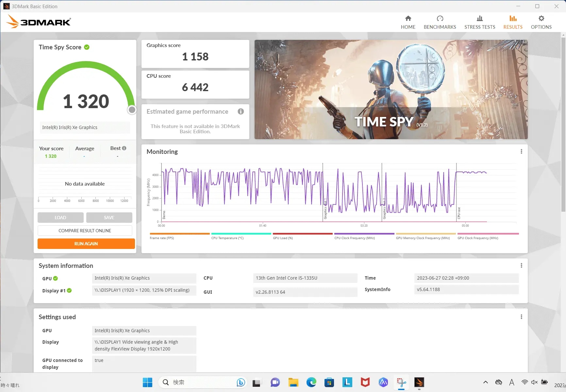This screenshot has width=566, height=392.
Task: Click the timestamp 2023-06-27 02:28 +09:00
Action: pyautogui.click(x=466, y=278)
